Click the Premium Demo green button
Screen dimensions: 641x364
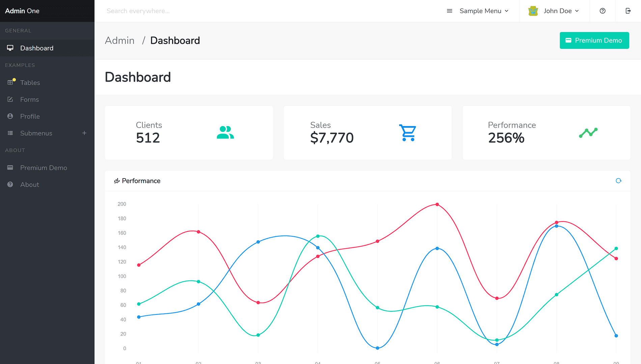pyautogui.click(x=594, y=40)
